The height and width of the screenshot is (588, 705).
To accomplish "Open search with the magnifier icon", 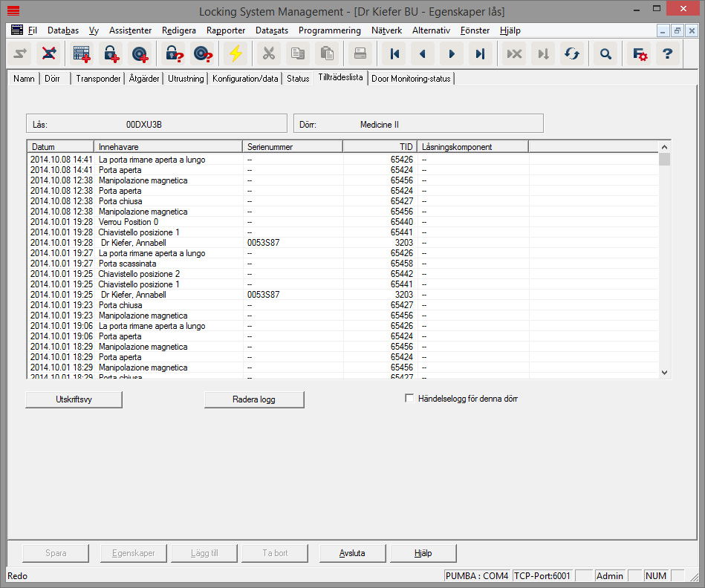I will point(605,53).
